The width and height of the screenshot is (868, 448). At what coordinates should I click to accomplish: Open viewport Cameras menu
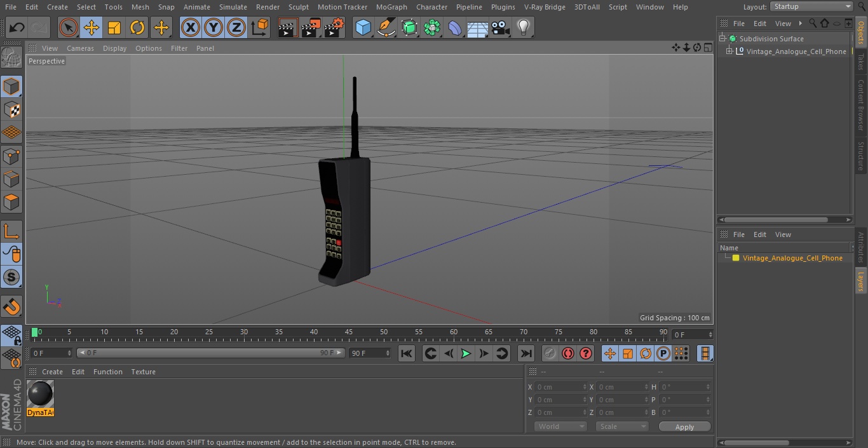pos(80,48)
